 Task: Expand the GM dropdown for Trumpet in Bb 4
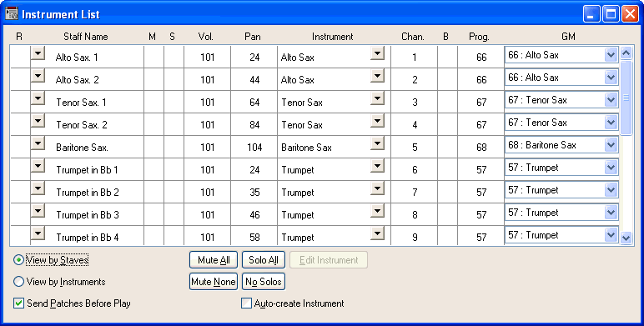point(611,235)
